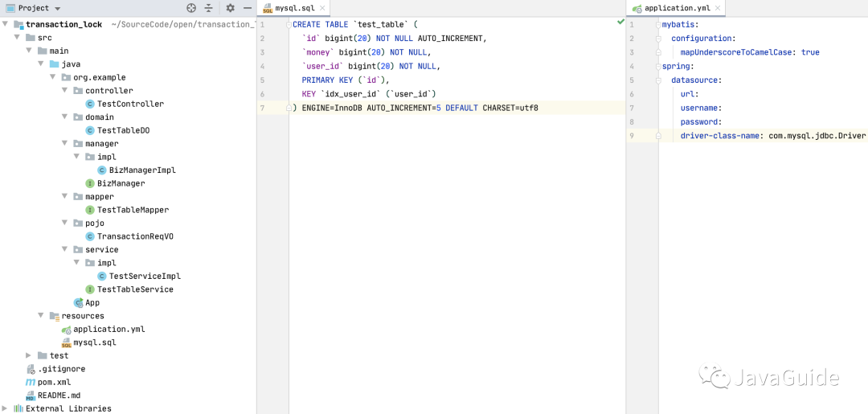868x414 pixels.
Task: Click the username: yaml line
Action: (702, 108)
